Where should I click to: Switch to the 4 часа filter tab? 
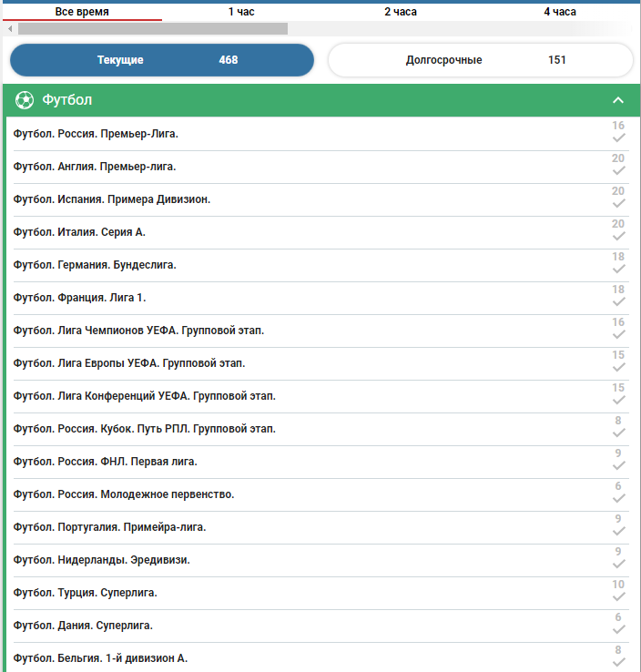pyautogui.click(x=560, y=12)
